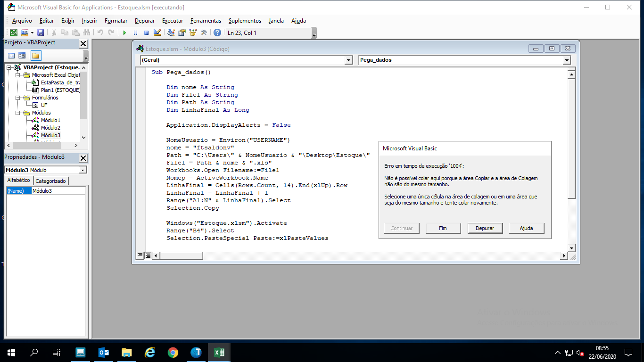644x362 pixels.
Task: Click the (Name) property value Módulo3 field
Action: [59, 191]
